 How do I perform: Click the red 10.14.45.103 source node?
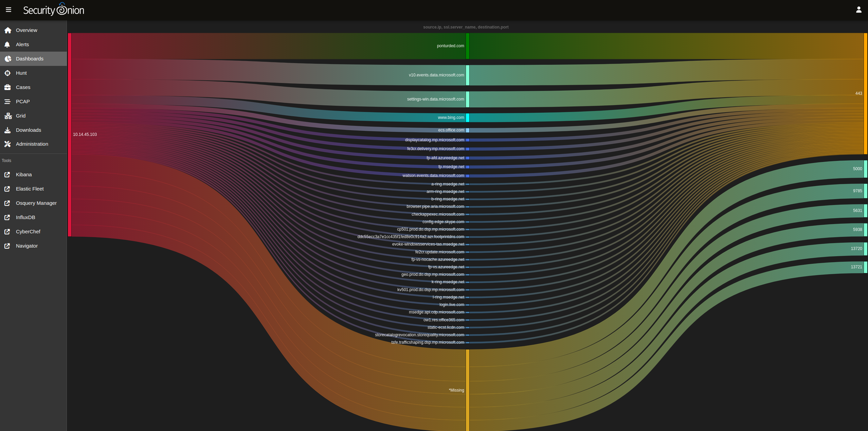70,134
